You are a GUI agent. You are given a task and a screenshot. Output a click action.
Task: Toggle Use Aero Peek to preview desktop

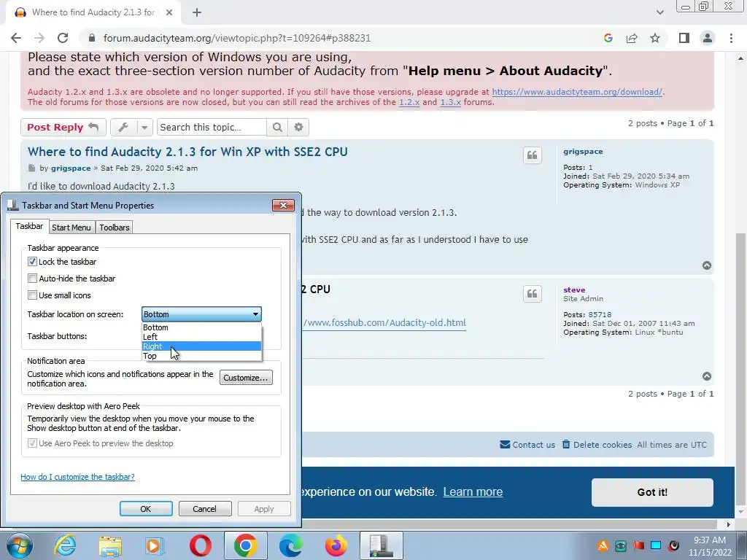click(32, 443)
